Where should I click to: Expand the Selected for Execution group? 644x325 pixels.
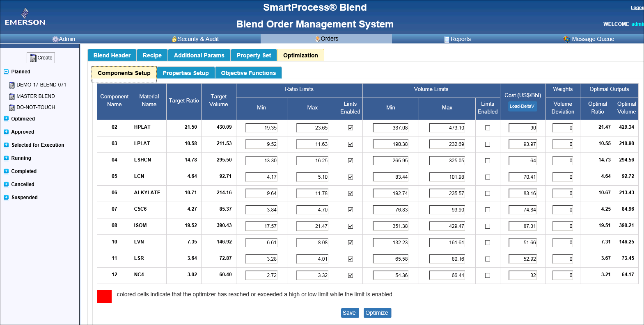click(x=6, y=145)
